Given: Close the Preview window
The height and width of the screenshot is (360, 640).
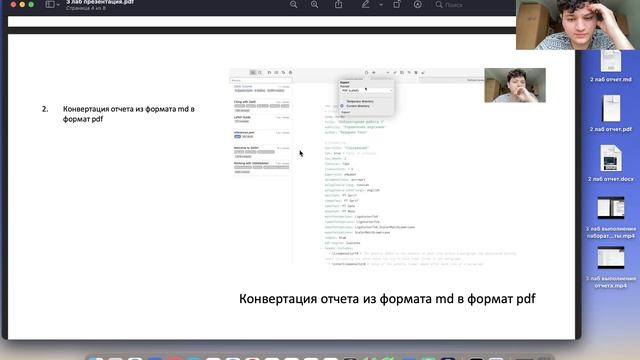Looking at the screenshot, I should coord(13,4).
